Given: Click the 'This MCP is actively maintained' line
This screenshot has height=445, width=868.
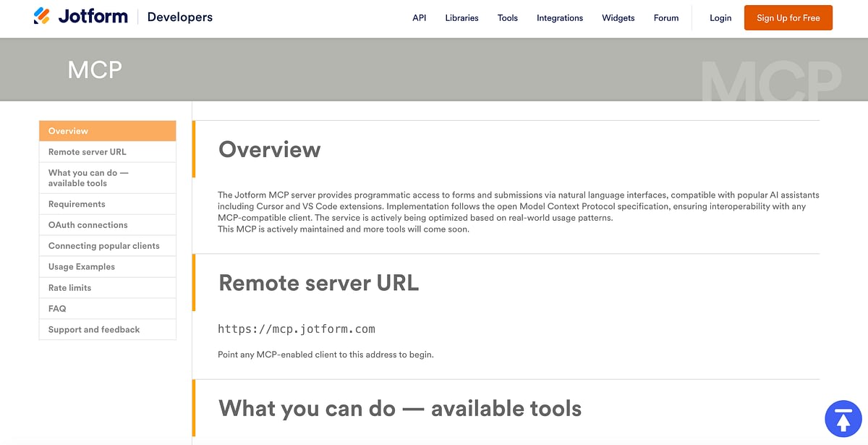Looking at the screenshot, I should 344,229.
